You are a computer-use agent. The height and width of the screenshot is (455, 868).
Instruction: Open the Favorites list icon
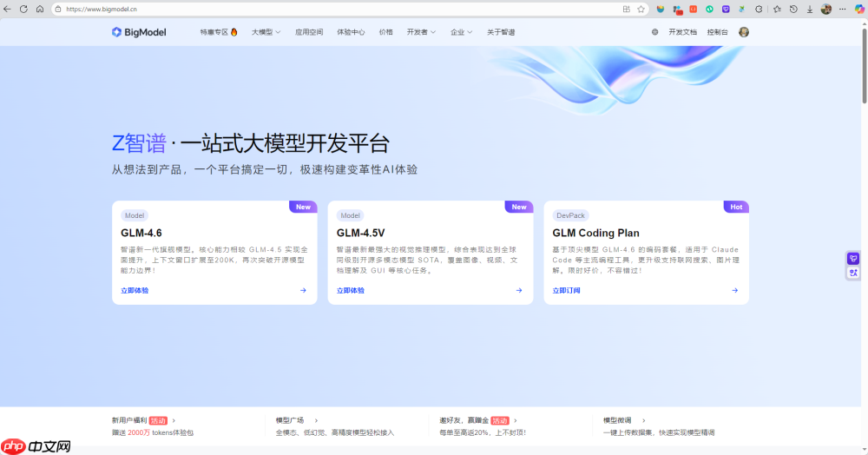pos(777,9)
